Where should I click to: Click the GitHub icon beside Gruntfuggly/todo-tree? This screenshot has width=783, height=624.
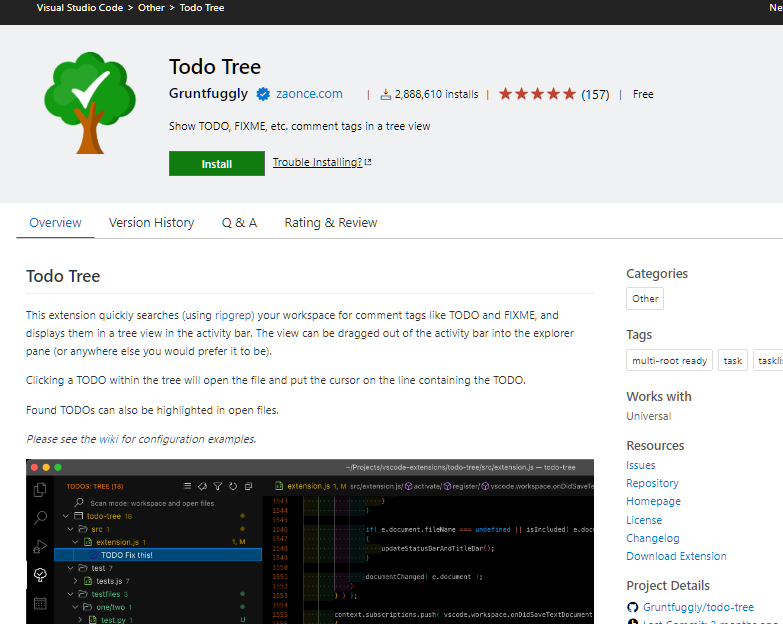[632, 607]
